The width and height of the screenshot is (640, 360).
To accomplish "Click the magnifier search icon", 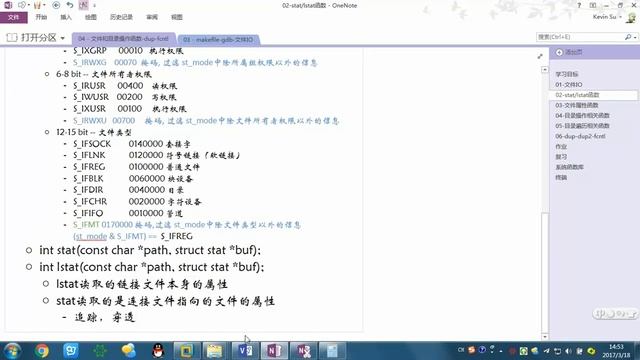I will [628, 37].
